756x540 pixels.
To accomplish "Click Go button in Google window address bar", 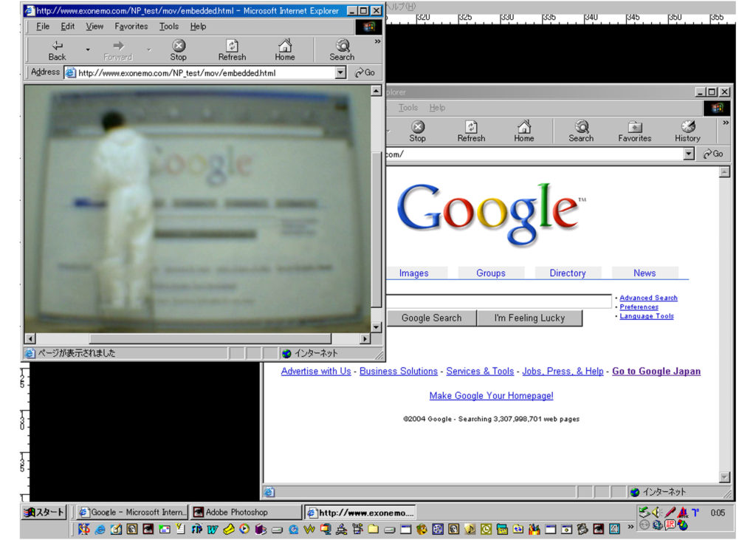I will point(714,154).
